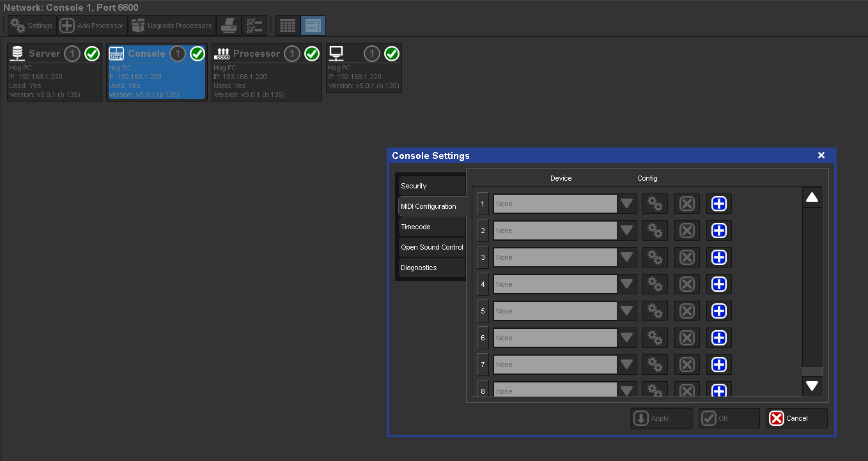The height and width of the screenshot is (461, 868).
Task: Expand the MIDI device 1 dropdown
Action: pos(627,204)
